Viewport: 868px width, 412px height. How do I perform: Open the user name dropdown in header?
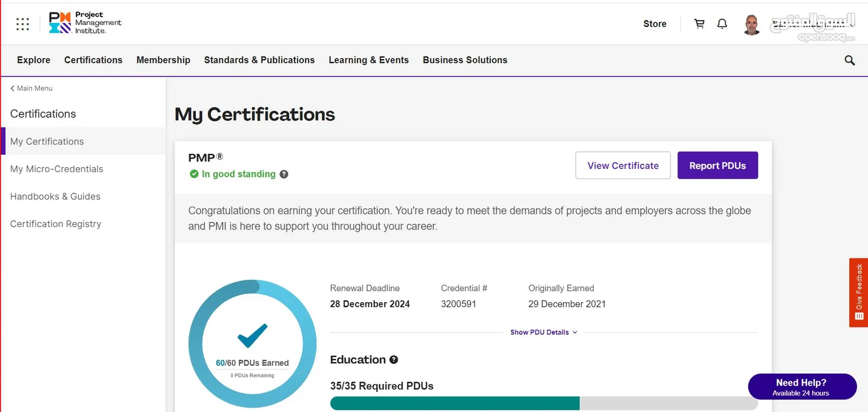click(x=813, y=24)
